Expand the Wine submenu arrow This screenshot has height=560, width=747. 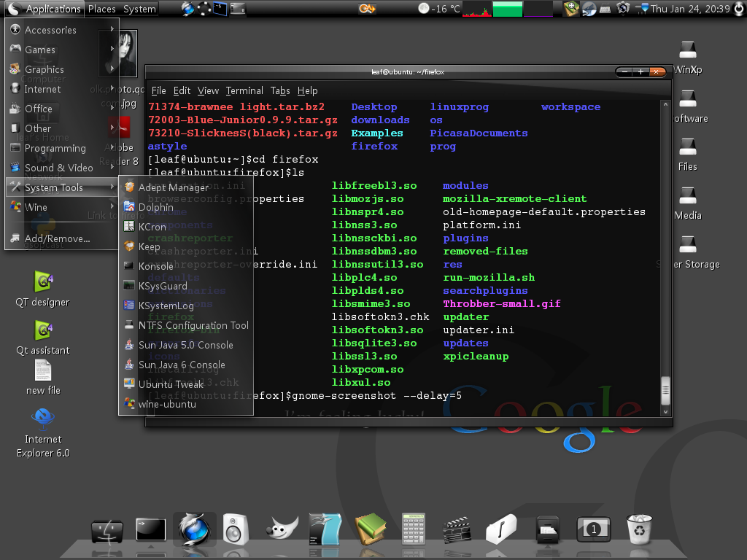[112, 206]
